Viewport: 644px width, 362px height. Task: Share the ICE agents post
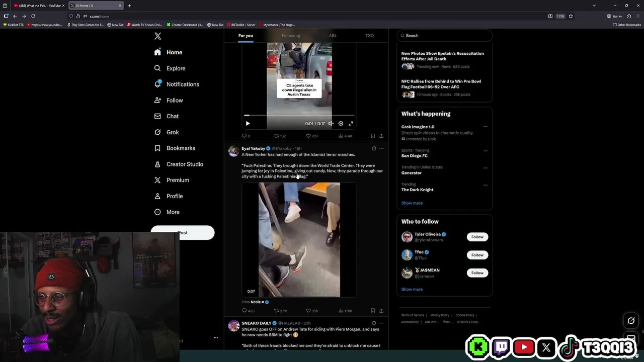point(381,136)
